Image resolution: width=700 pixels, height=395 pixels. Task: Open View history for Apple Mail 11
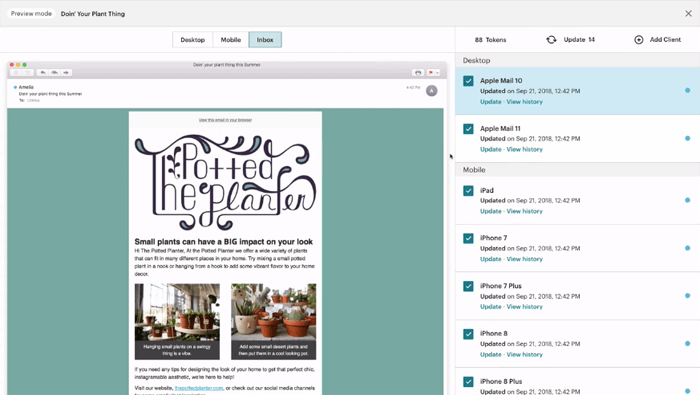coord(525,150)
